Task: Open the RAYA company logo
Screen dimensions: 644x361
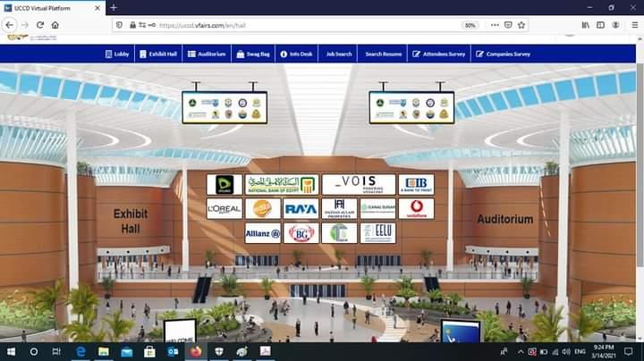Action: click(x=301, y=209)
